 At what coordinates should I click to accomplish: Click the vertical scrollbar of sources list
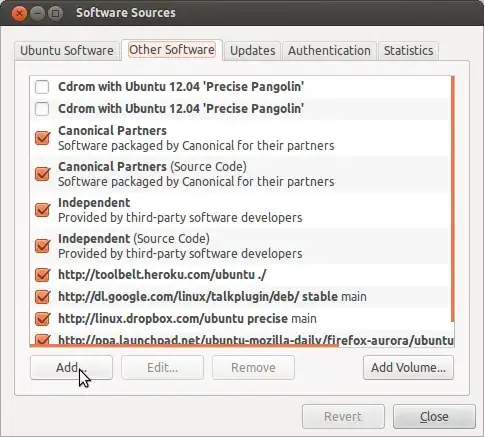452,199
